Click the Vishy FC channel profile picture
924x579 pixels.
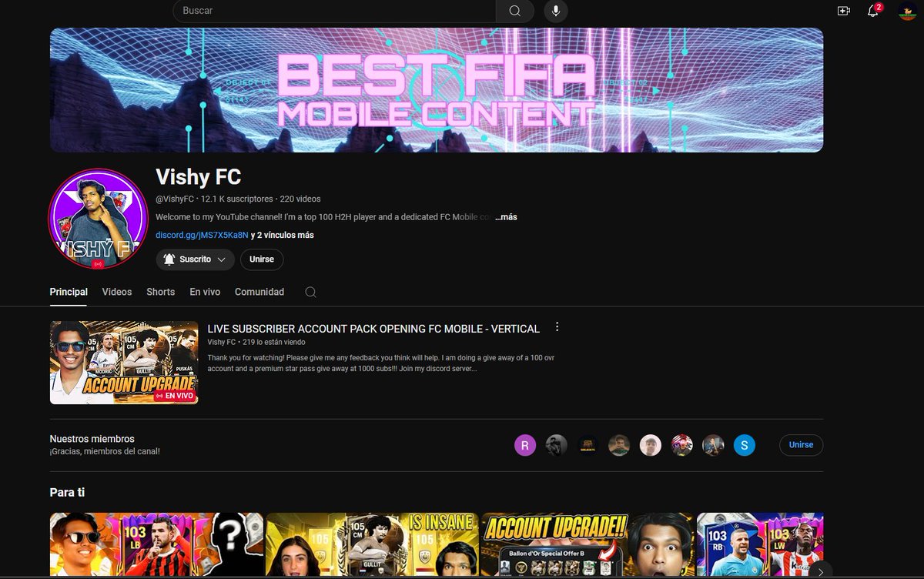tap(99, 219)
